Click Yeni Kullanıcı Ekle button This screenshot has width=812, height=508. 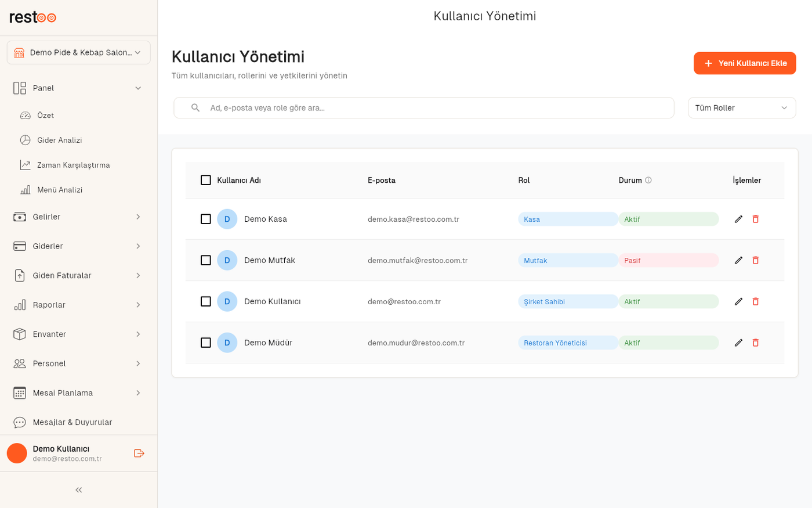click(745, 63)
